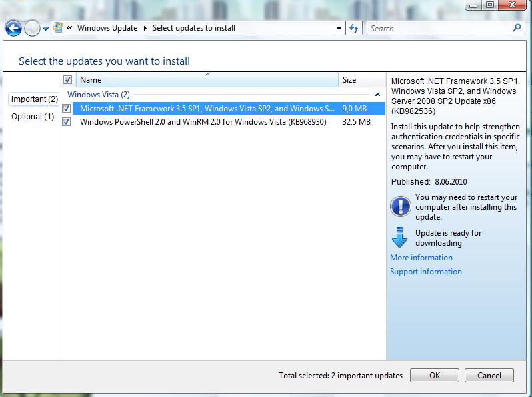Uncheck the .NET Framework 3.5 SP1 update

(x=66, y=109)
